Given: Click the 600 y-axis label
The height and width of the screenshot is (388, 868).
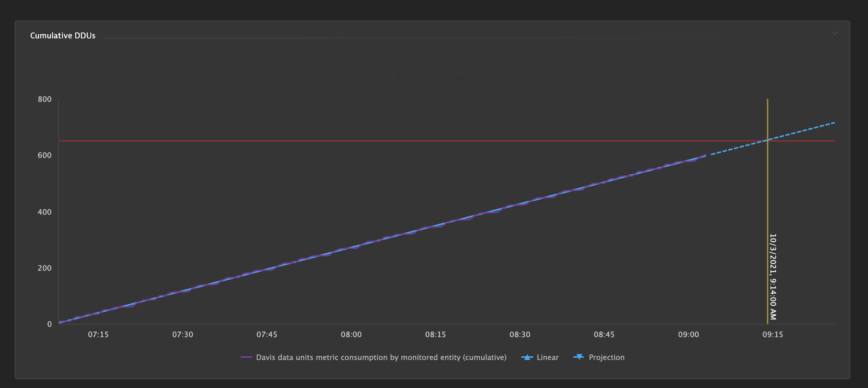Looking at the screenshot, I should (45, 155).
